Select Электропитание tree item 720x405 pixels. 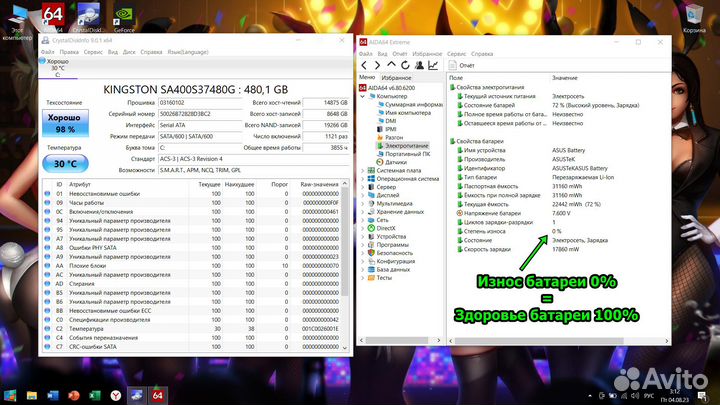403,146
